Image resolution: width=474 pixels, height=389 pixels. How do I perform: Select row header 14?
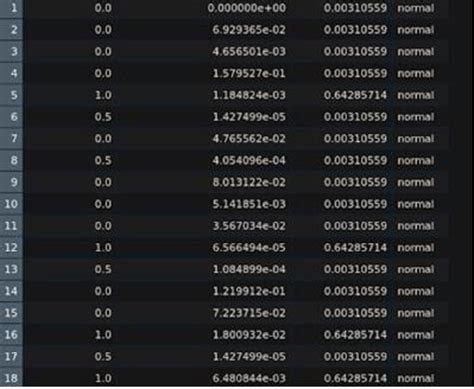11,291
